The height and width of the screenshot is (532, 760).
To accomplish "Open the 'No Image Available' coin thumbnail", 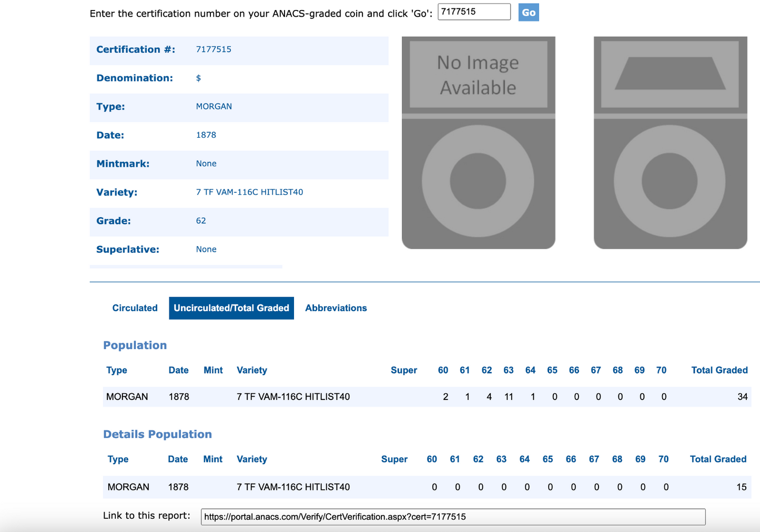I will [x=478, y=142].
